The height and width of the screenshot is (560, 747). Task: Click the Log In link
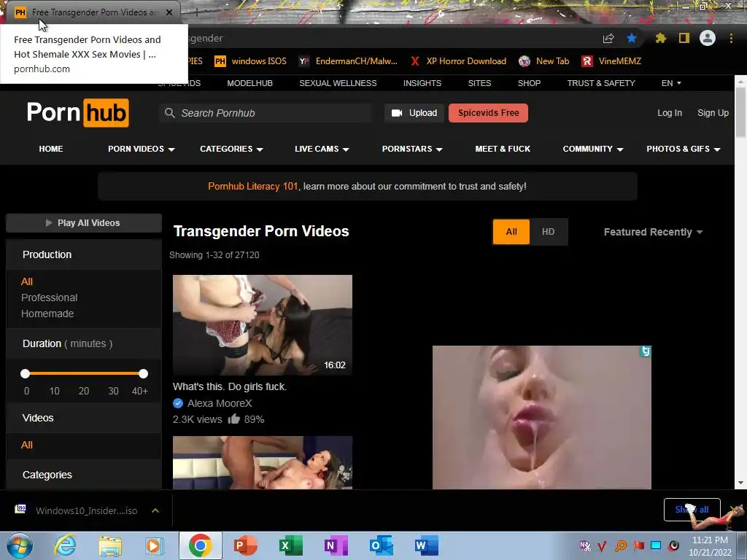670,113
